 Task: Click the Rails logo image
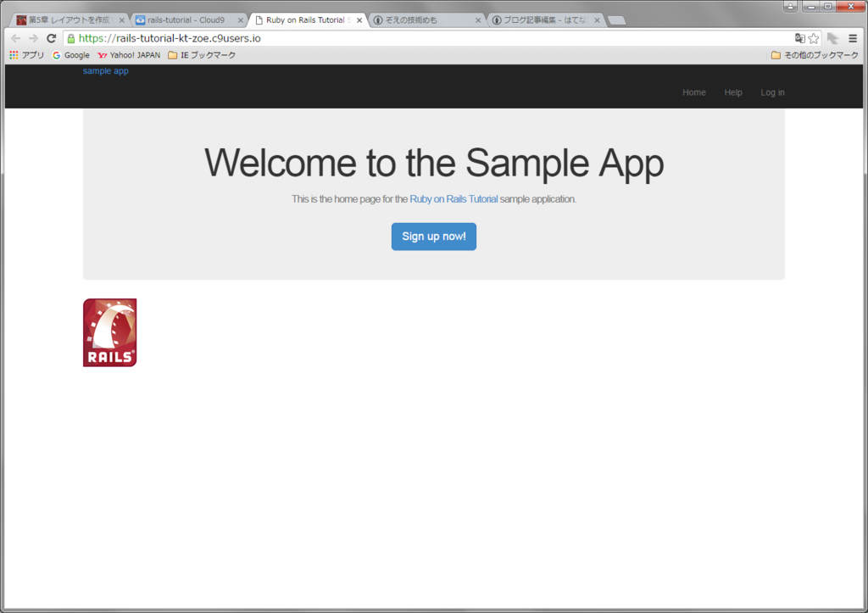coord(109,332)
